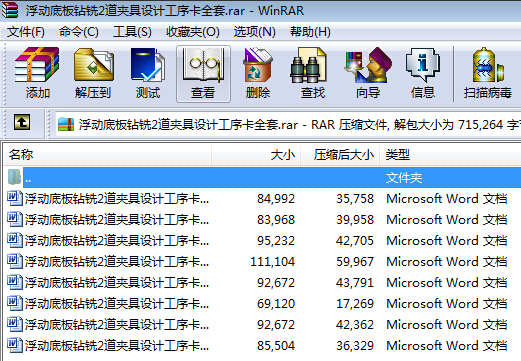The image size is (521, 361).
Task: Click the WinRAR title bar books icon
Action: pos(10,10)
